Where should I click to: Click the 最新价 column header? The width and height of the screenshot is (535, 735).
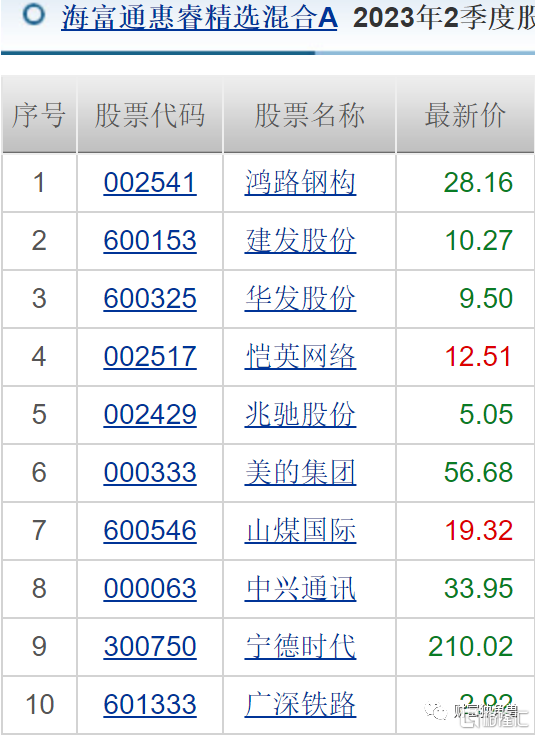click(x=465, y=115)
